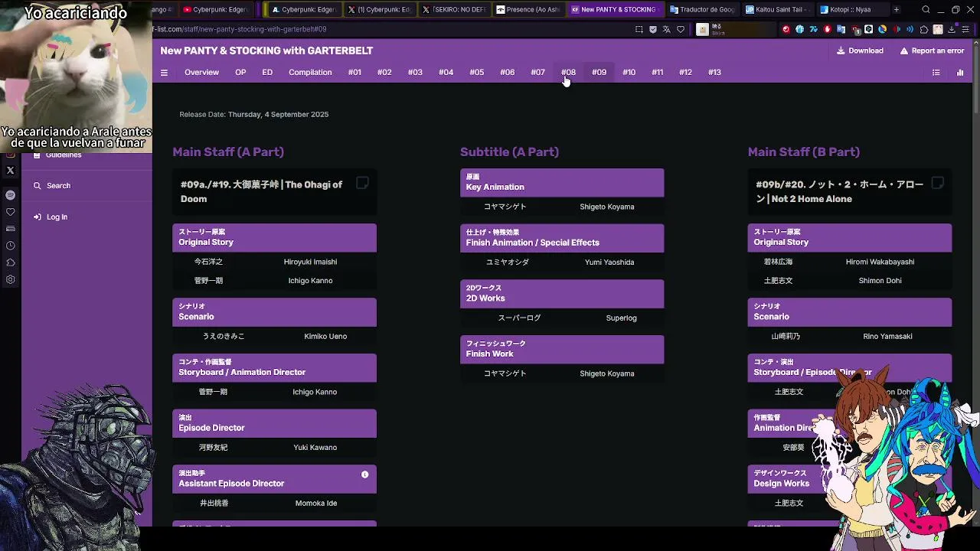Viewport: 980px width, 551px height.
Task: Click the shield ad-blocker icon in address bar
Action: [x=653, y=30]
